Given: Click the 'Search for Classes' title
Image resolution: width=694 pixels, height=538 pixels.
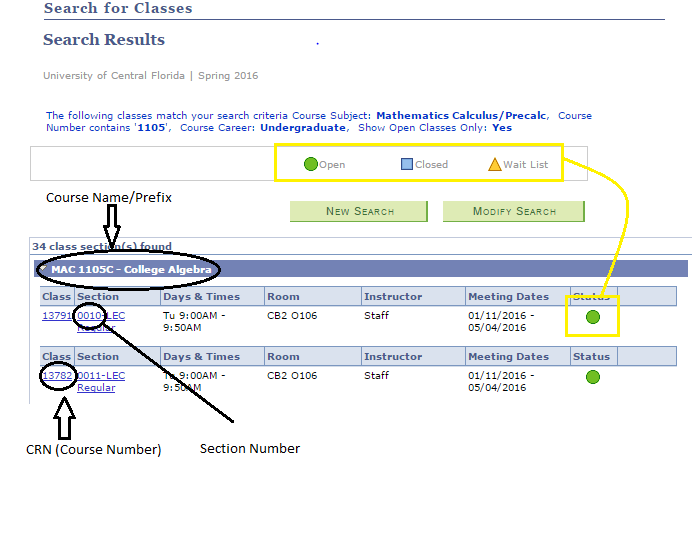Looking at the screenshot, I should click(118, 8).
